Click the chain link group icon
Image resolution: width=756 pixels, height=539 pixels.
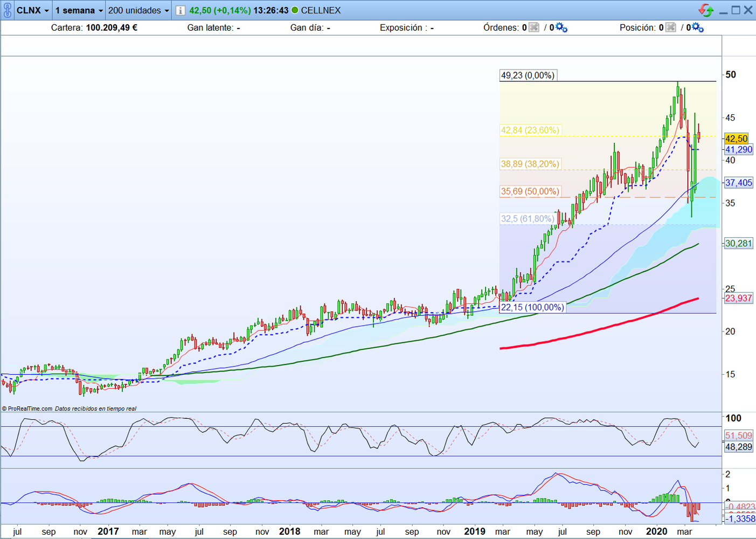click(7, 10)
